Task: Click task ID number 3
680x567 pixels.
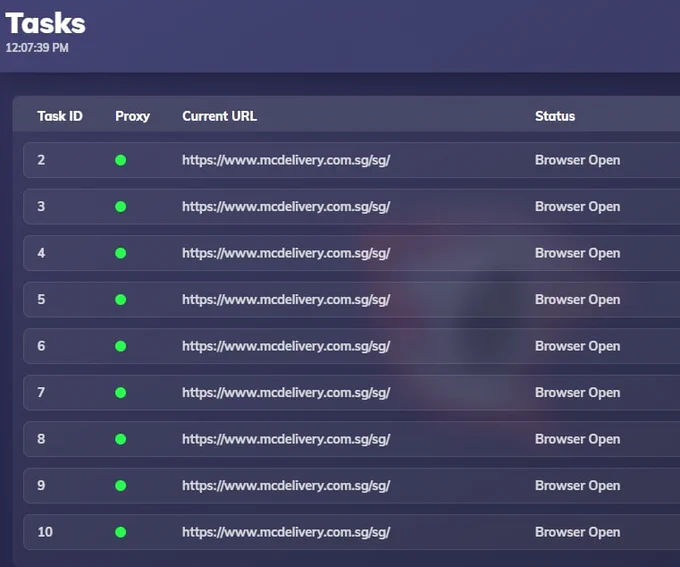Action: click(x=41, y=206)
